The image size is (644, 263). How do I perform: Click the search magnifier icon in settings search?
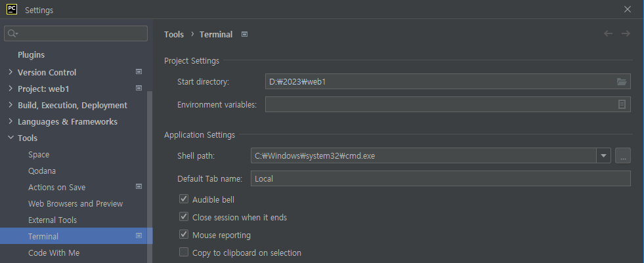click(12, 33)
